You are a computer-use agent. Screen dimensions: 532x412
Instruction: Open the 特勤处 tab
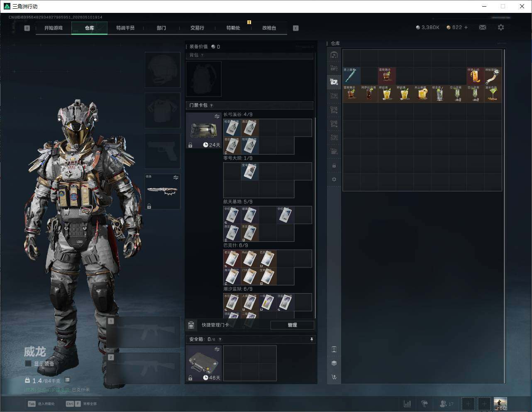[233, 28]
